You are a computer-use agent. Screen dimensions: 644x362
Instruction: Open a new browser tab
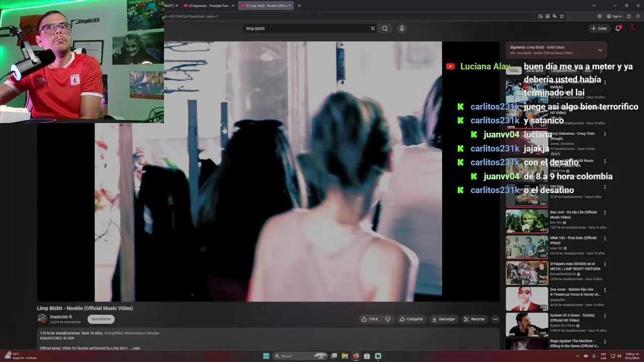point(299,6)
